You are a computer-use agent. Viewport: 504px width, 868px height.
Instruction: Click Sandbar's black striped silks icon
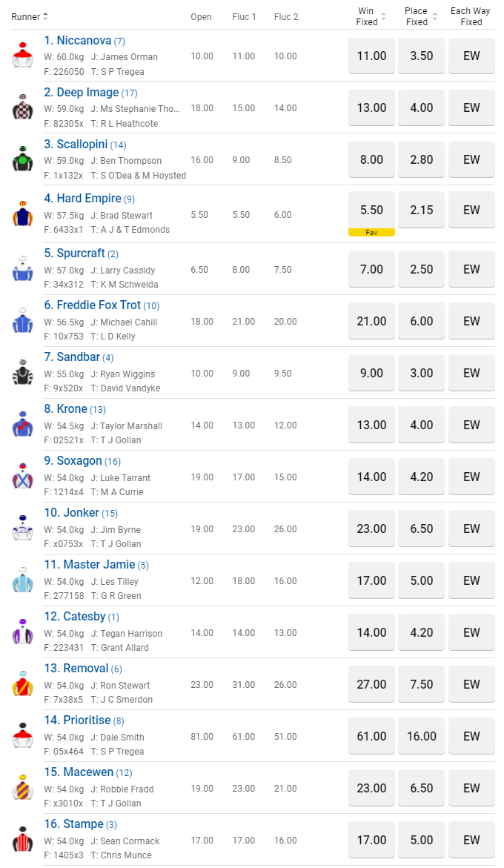pos(23,374)
